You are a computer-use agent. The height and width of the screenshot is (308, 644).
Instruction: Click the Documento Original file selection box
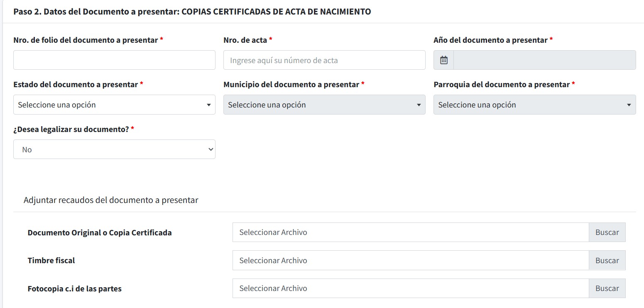410,232
